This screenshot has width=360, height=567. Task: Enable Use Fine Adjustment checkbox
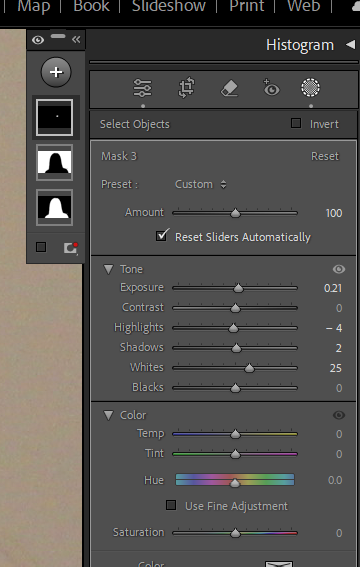tap(171, 505)
